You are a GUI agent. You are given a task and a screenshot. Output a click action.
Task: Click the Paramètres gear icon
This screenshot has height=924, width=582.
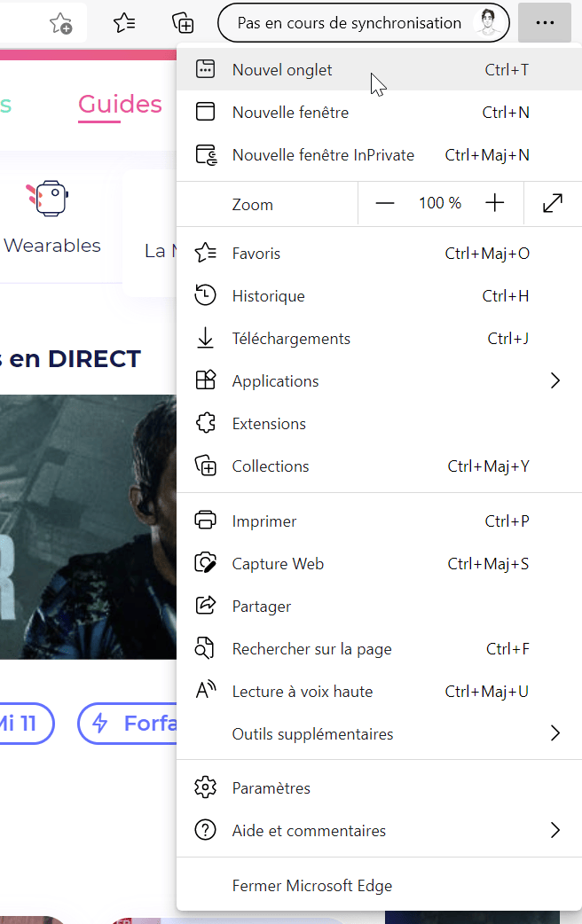pyautogui.click(x=205, y=787)
